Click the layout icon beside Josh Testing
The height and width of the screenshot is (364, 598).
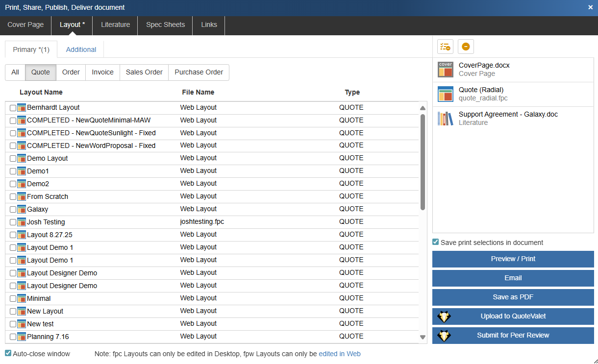(x=22, y=222)
